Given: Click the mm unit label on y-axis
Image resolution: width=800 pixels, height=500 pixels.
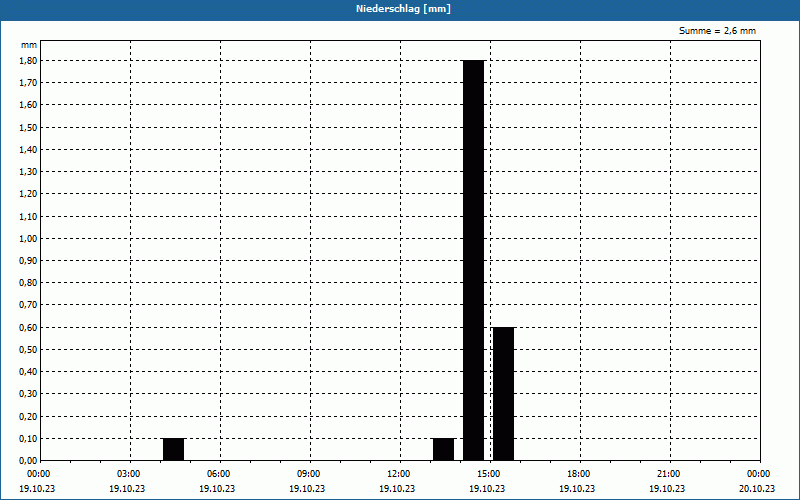Looking at the screenshot, I should (29, 45).
